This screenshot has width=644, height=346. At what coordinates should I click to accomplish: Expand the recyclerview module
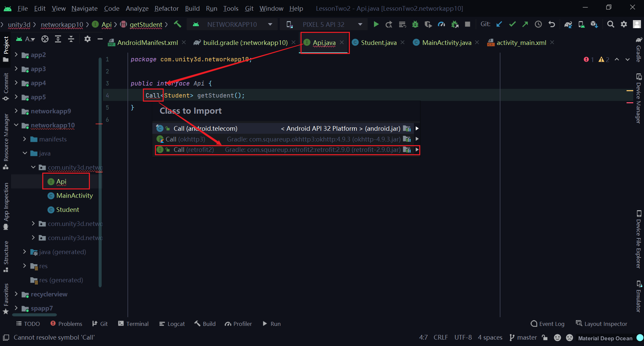click(x=16, y=294)
